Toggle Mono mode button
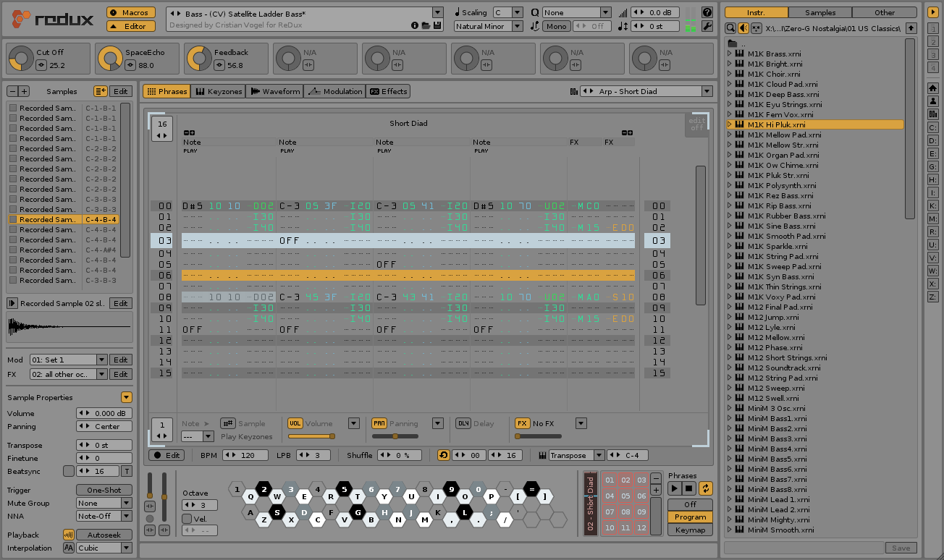Image resolution: width=944 pixels, height=560 pixels. tap(557, 26)
